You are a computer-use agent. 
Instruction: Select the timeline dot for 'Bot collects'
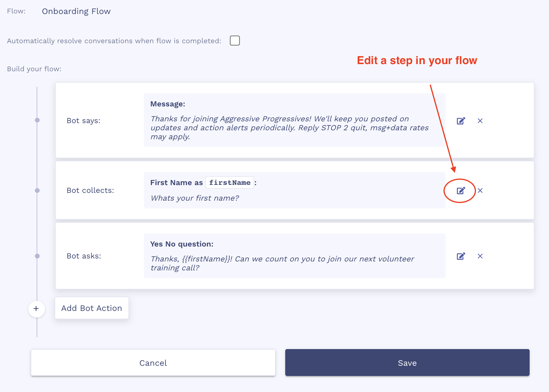coord(37,190)
